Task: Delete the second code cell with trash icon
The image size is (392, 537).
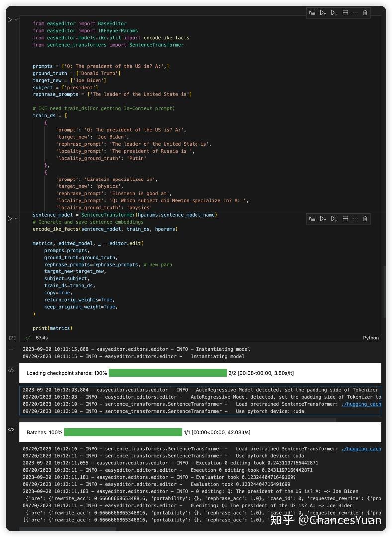Action: [x=365, y=219]
